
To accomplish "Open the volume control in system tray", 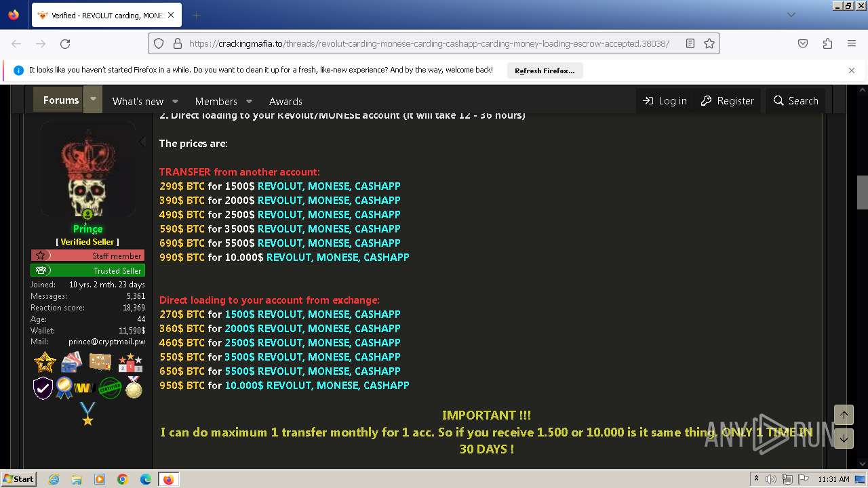I will [x=771, y=479].
